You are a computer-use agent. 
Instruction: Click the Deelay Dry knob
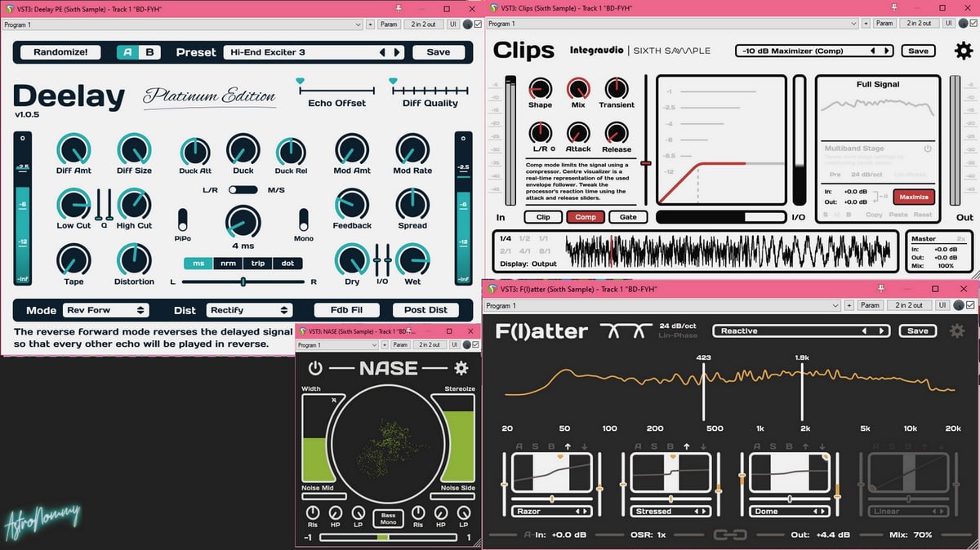click(352, 259)
